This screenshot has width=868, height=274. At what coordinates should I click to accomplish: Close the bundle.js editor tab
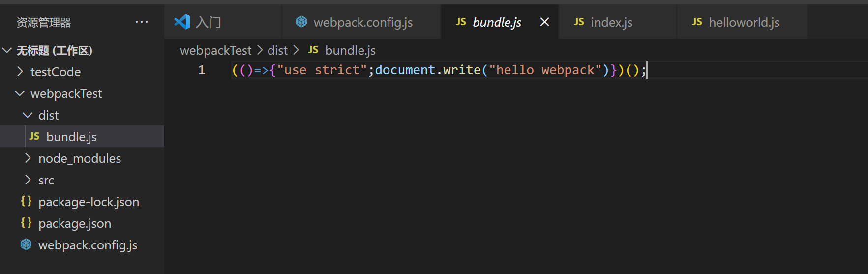(x=544, y=22)
